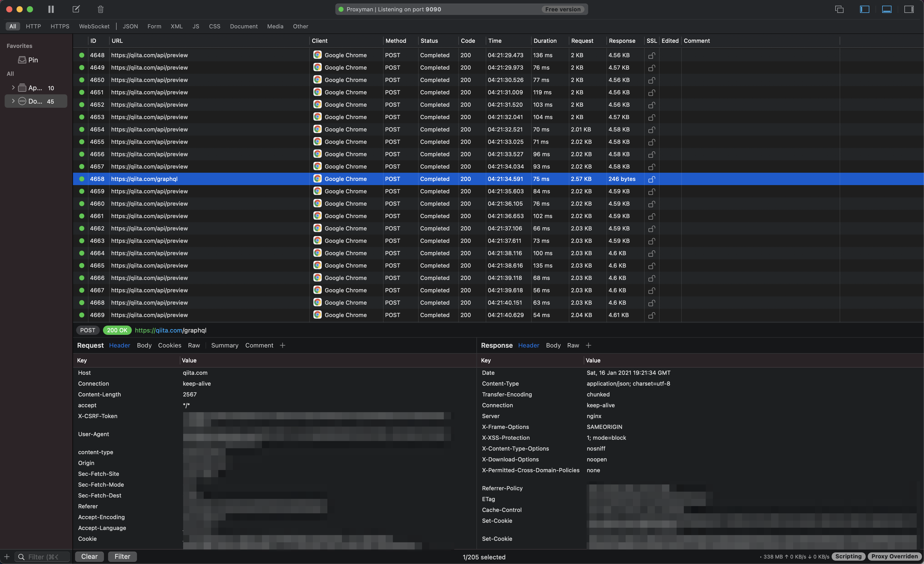Toggle the left sidebar panel icon
924x564 pixels.
864,9
